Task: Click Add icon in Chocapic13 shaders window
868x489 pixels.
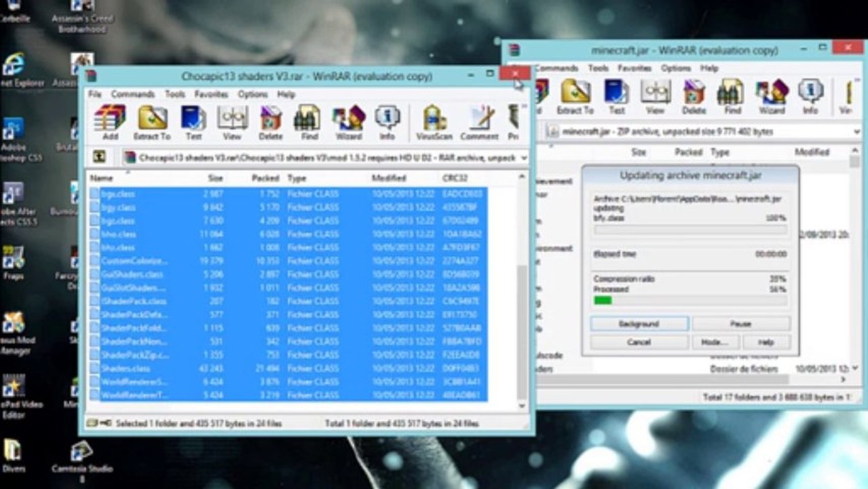Action: tap(110, 122)
